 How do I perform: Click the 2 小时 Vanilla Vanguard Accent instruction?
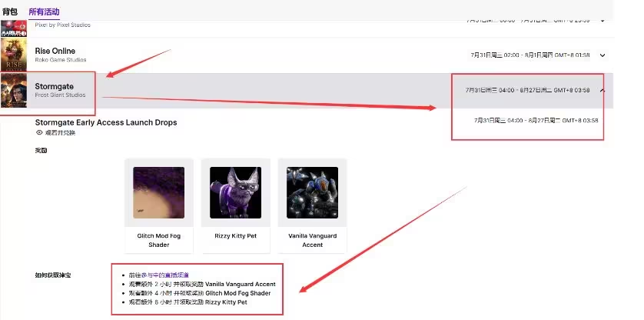pos(202,284)
